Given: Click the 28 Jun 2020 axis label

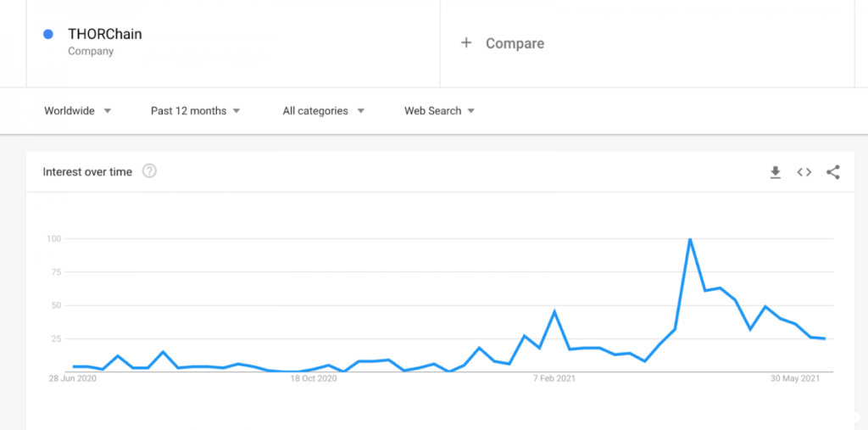Looking at the screenshot, I should click(x=72, y=378).
